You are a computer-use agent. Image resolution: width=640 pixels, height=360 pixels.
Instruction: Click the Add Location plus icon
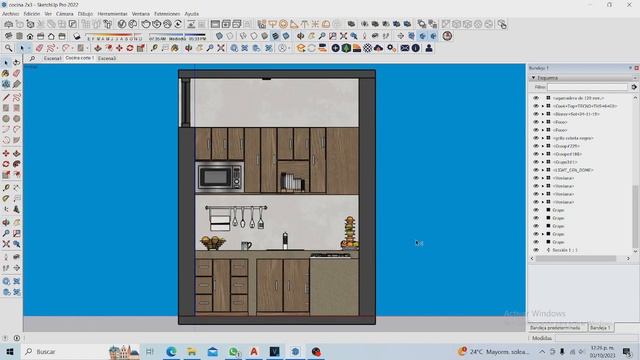(x=335, y=48)
